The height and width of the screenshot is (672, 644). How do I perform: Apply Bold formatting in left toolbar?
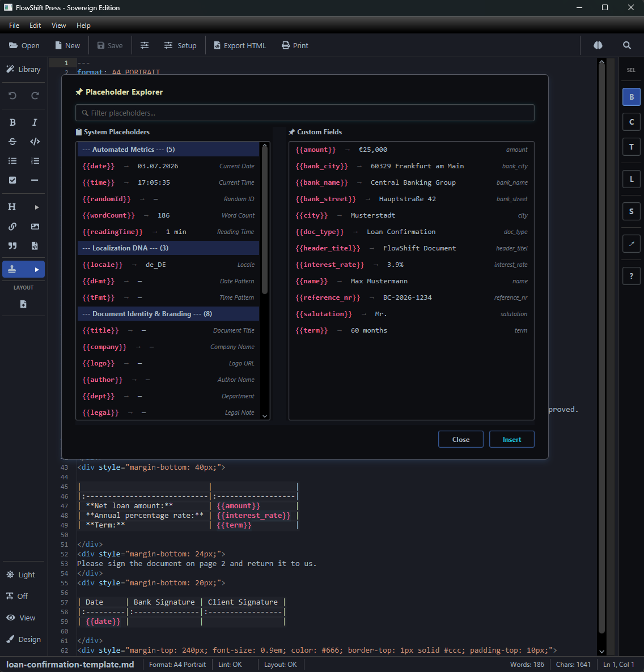[12, 122]
